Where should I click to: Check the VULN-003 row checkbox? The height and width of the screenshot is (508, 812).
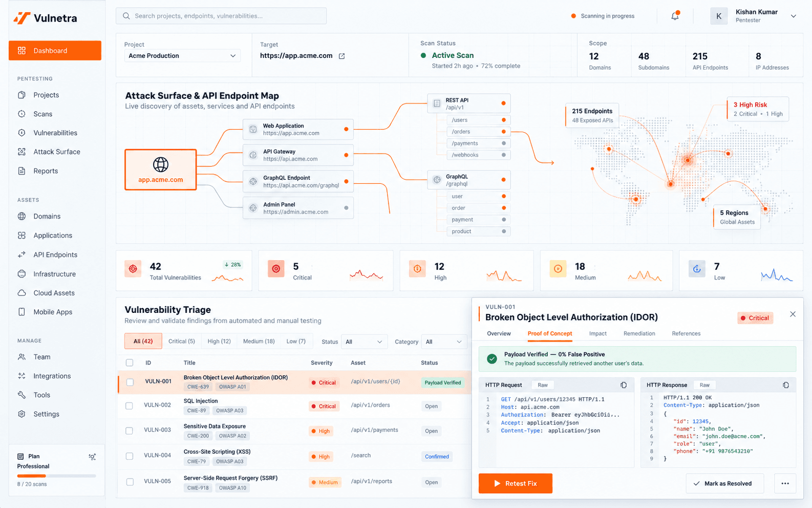(130, 431)
